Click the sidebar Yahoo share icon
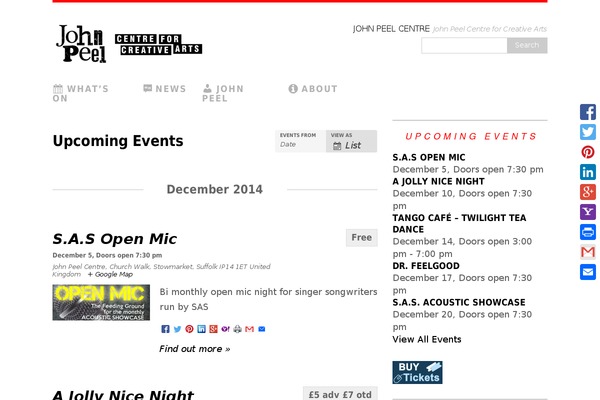Screen dimensions: 600x400 click(x=588, y=212)
